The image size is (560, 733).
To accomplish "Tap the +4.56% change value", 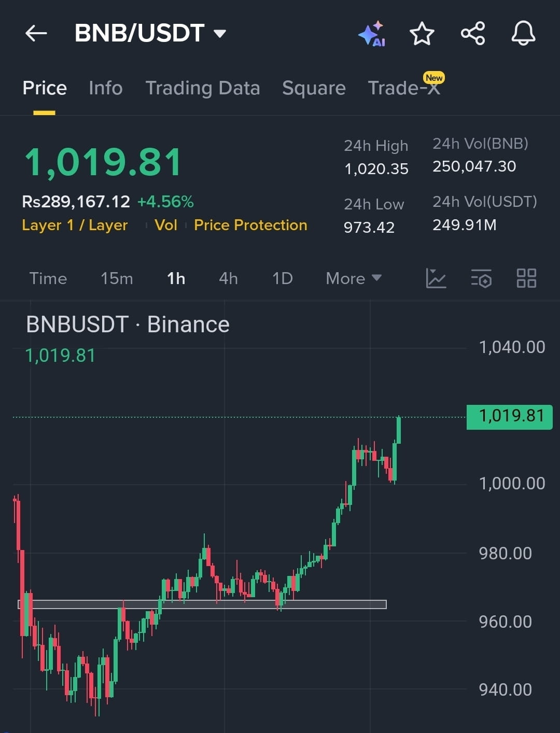I will (165, 202).
